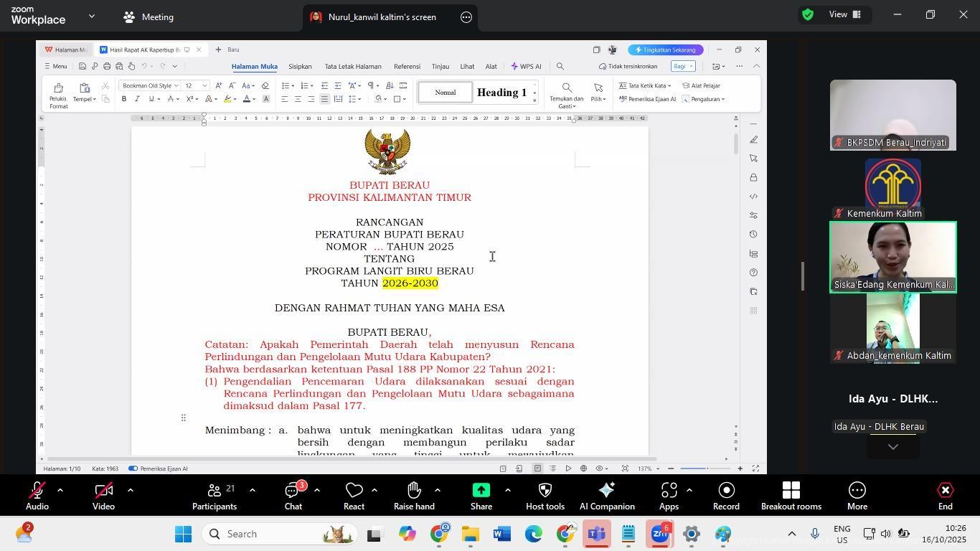Click the Share screen icon
Viewport: 980px width, 551px height.
481,491
